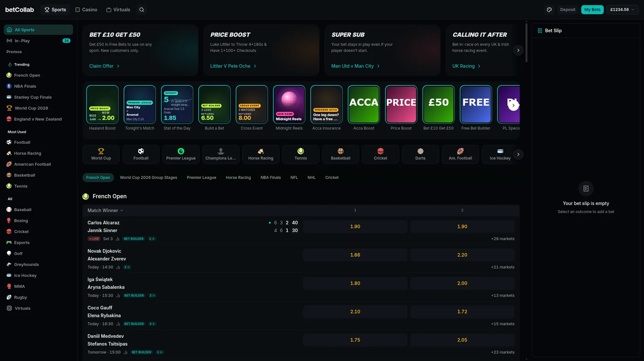
Task: Select the NHL filter chip
Action: coord(312,178)
